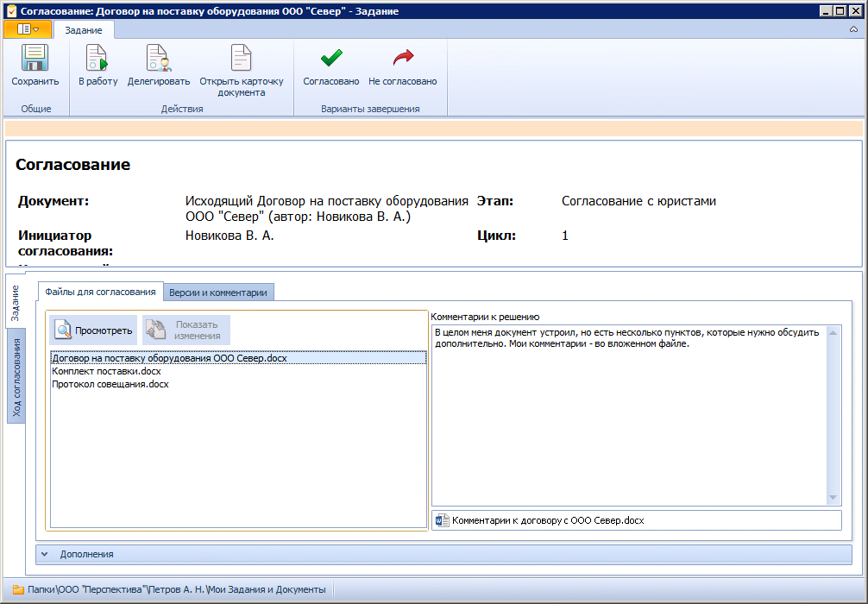
Task: Switch to the Версии и комментарии tab
Action: pyautogui.click(x=218, y=293)
